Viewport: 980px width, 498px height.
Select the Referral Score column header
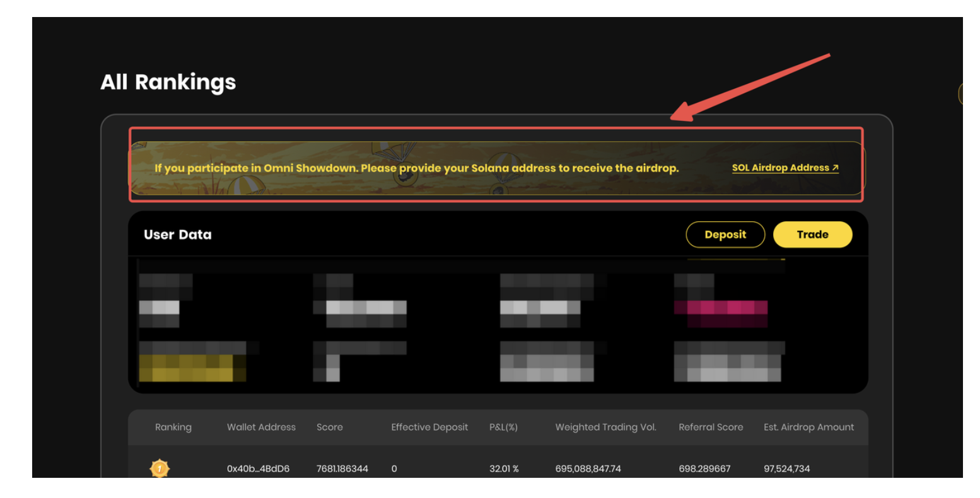click(711, 427)
